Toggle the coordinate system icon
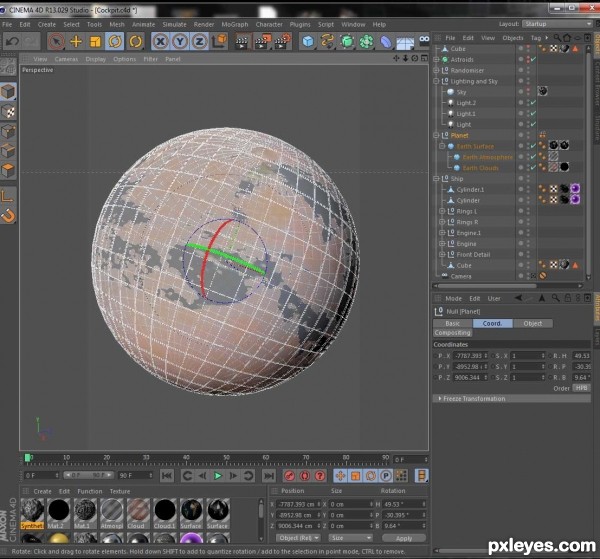Image resolution: width=600 pixels, height=559 pixels. [219, 41]
